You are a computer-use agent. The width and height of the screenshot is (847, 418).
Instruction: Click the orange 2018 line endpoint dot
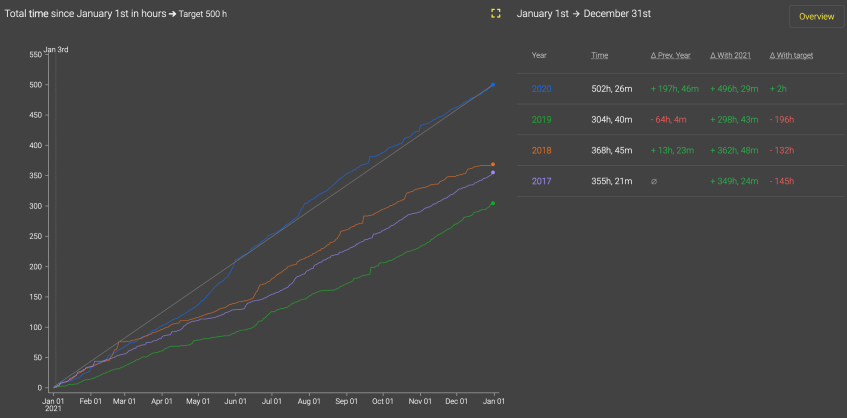pos(493,164)
